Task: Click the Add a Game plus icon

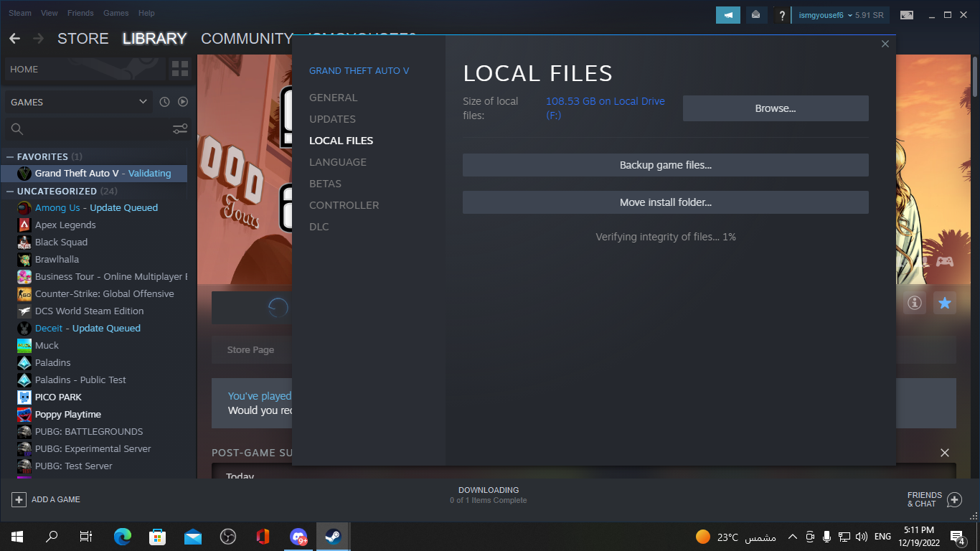Action: (x=19, y=499)
